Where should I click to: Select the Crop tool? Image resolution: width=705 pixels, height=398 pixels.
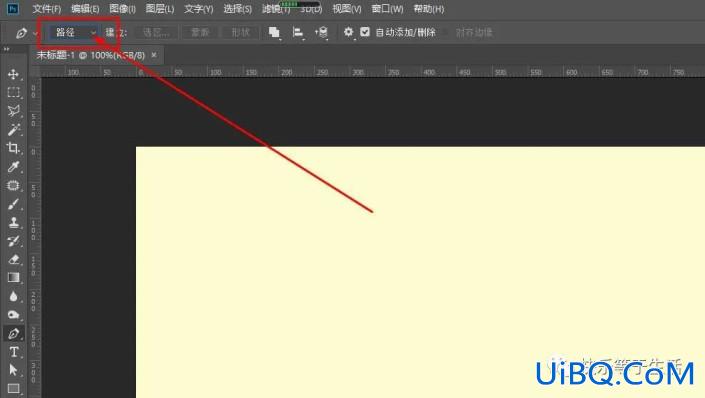13,148
